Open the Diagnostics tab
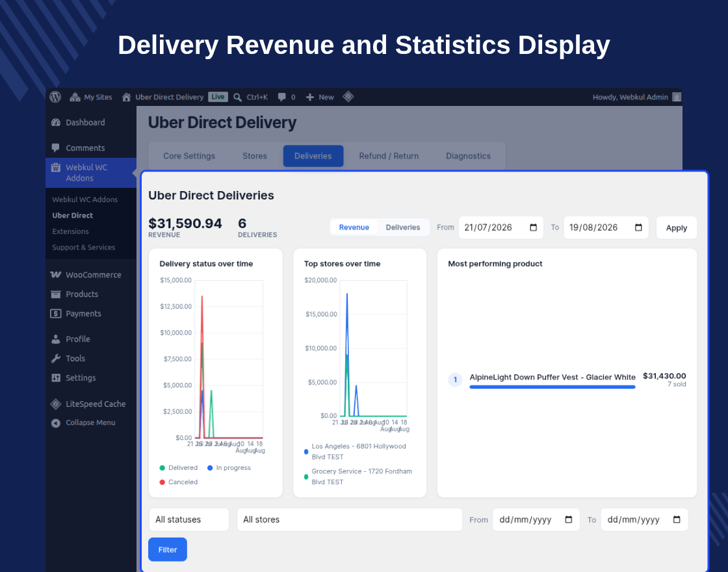The height and width of the screenshot is (572, 728). pyautogui.click(x=468, y=156)
